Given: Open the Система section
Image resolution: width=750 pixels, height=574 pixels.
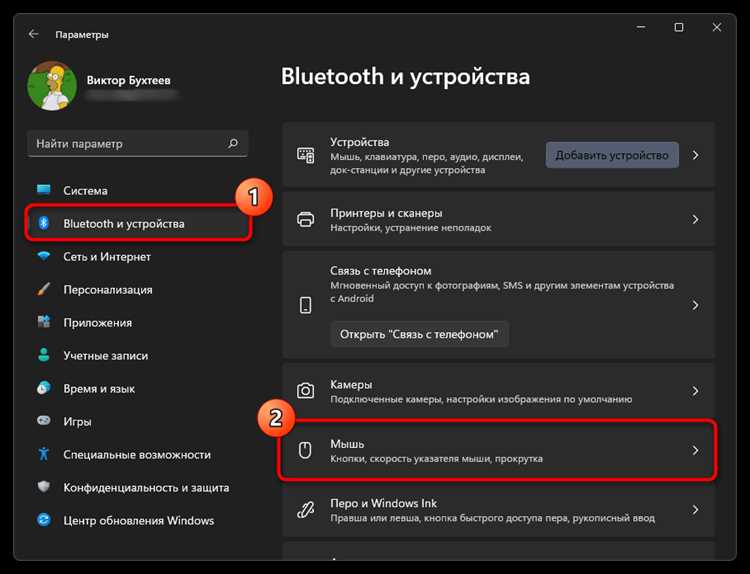Looking at the screenshot, I should point(138,190).
